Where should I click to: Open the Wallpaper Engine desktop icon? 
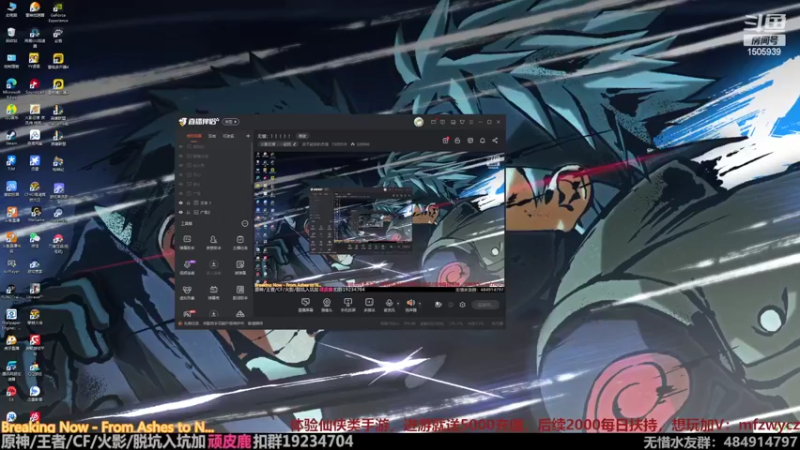pyautogui.click(x=11, y=317)
